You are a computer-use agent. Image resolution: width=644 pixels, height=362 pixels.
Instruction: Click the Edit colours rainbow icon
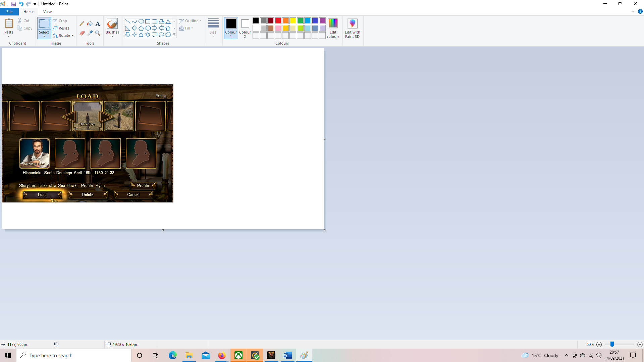pos(333,23)
